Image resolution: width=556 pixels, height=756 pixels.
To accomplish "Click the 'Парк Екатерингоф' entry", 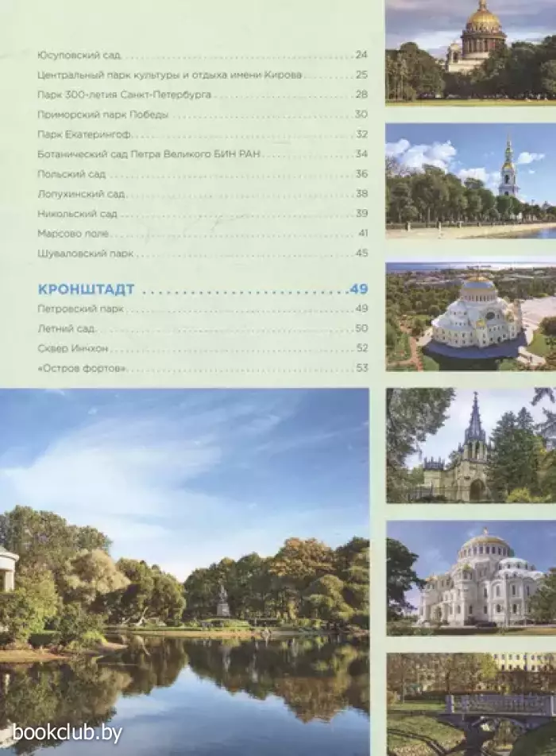I will click(84, 134).
